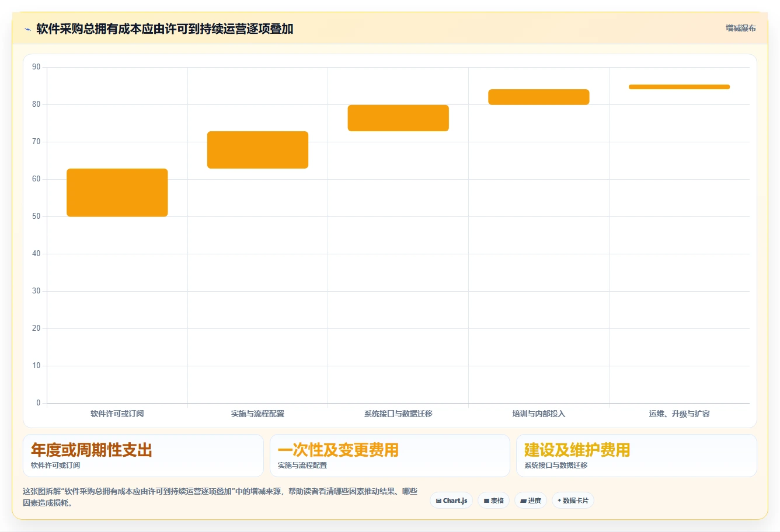
Task: Click x-axis label 培训与内部投入
Action: [539, 414]
